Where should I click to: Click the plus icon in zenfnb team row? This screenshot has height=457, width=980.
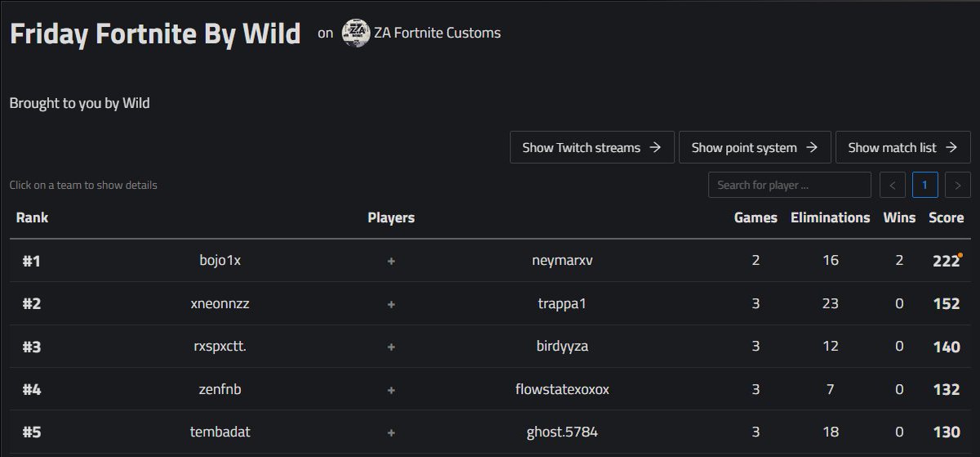tap(391, 389)
